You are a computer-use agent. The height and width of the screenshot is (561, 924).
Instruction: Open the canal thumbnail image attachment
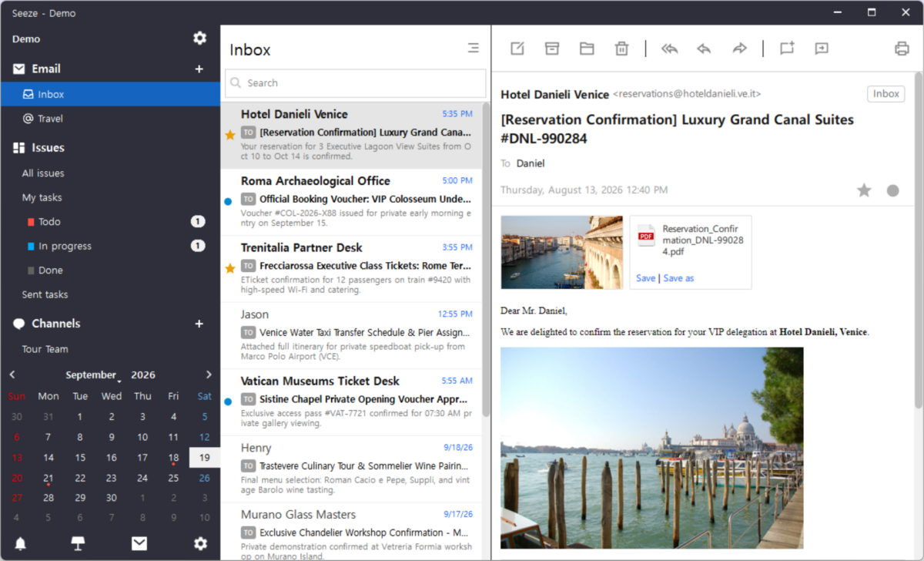tap(562, 252)
